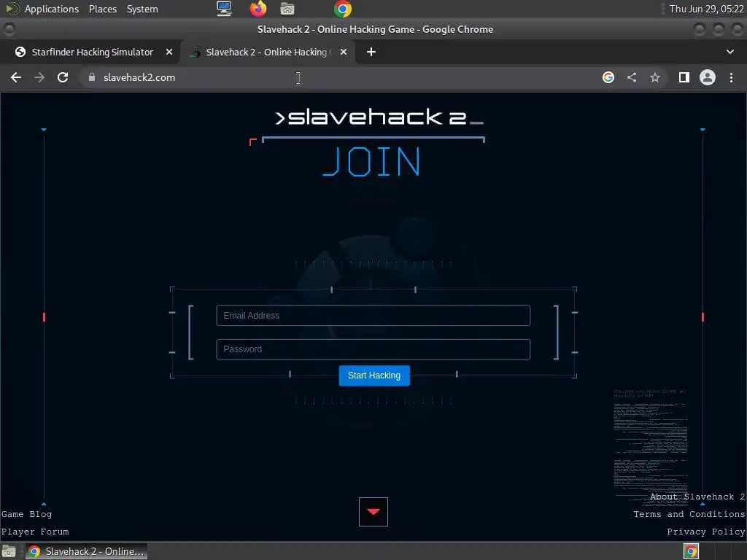The height and width of the screenshot is (560, 747).
Task: Open Chrome's three-dot menu
Action: click(731, 77)
